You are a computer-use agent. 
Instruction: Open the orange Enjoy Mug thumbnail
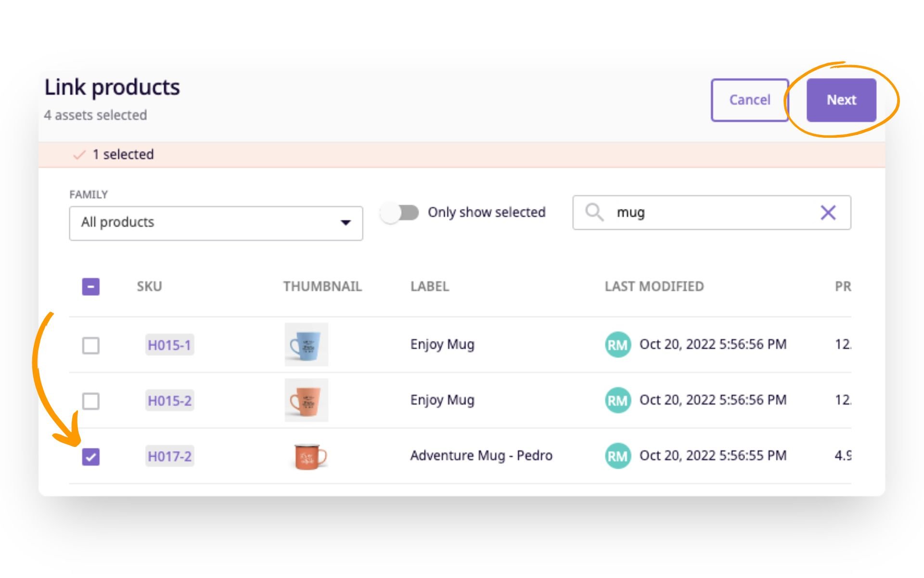[306, 400]
